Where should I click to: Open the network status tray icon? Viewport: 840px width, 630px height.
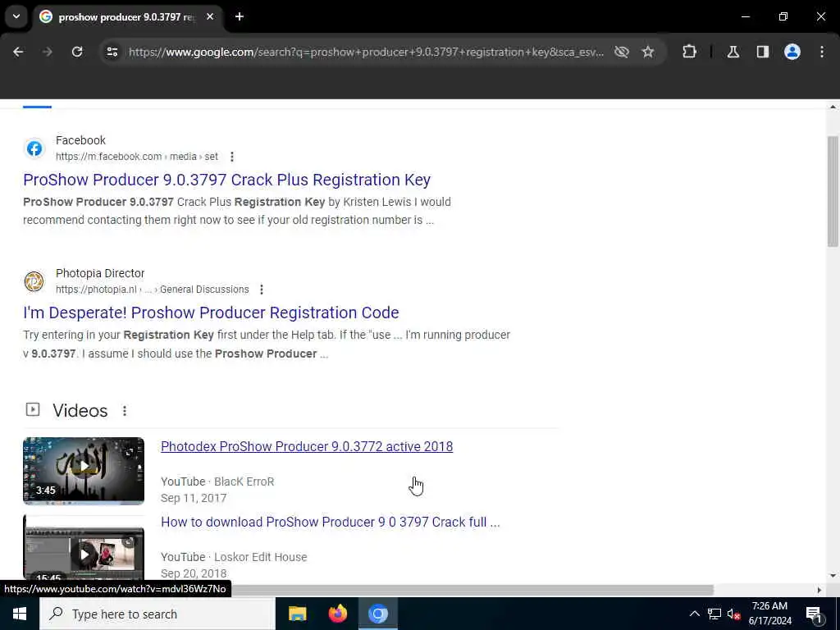(714, 614)
